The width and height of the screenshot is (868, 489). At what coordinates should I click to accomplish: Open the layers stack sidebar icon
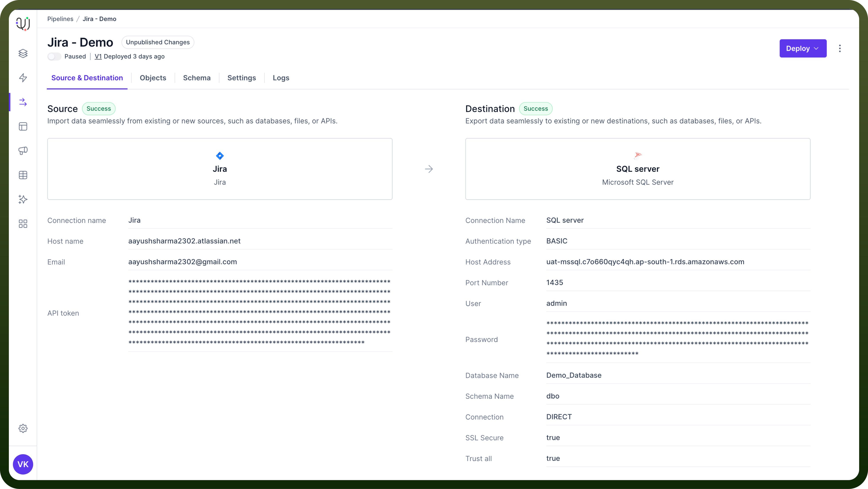(x=23, y=53)
